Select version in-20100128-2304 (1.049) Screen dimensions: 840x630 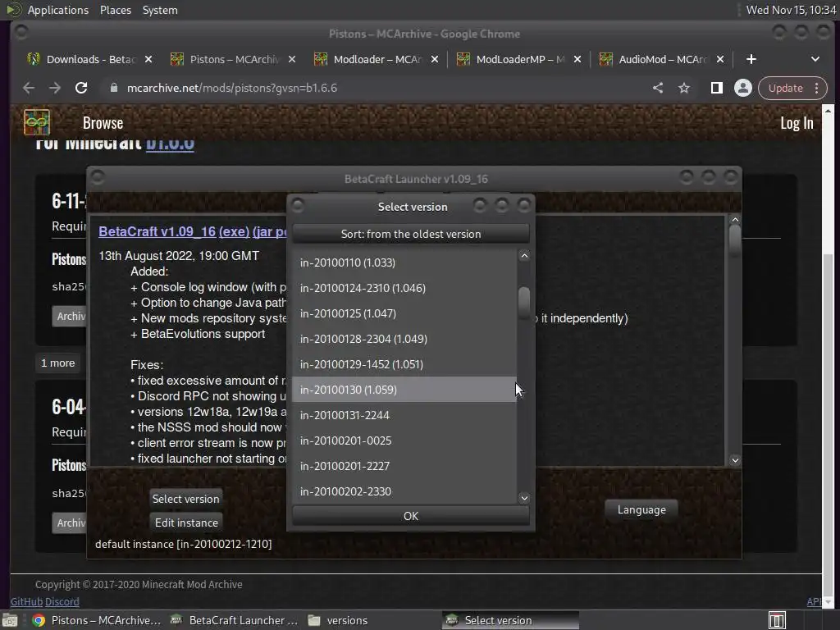(x=404, y=339)
